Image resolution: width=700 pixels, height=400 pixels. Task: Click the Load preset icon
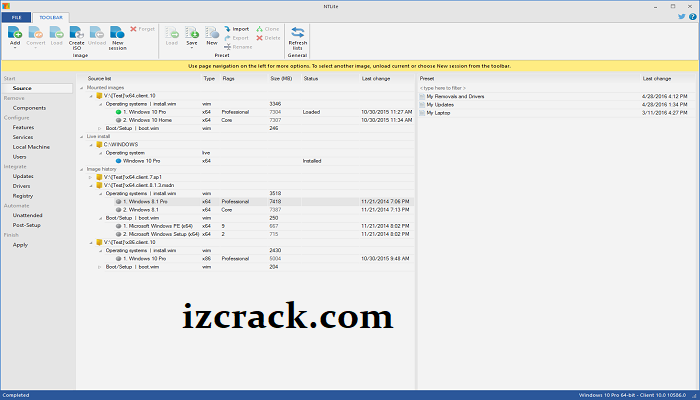pyautogui.click(x=172, y=33)
